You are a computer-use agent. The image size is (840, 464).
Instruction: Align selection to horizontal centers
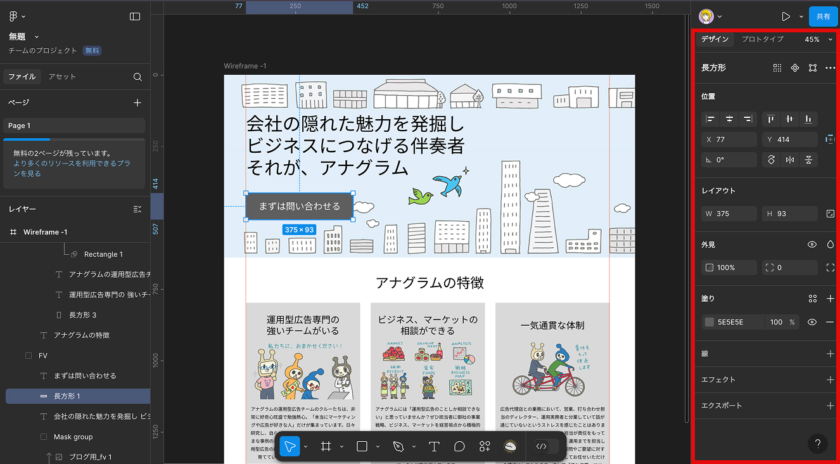pyautogui.click(x=731, y=119)
